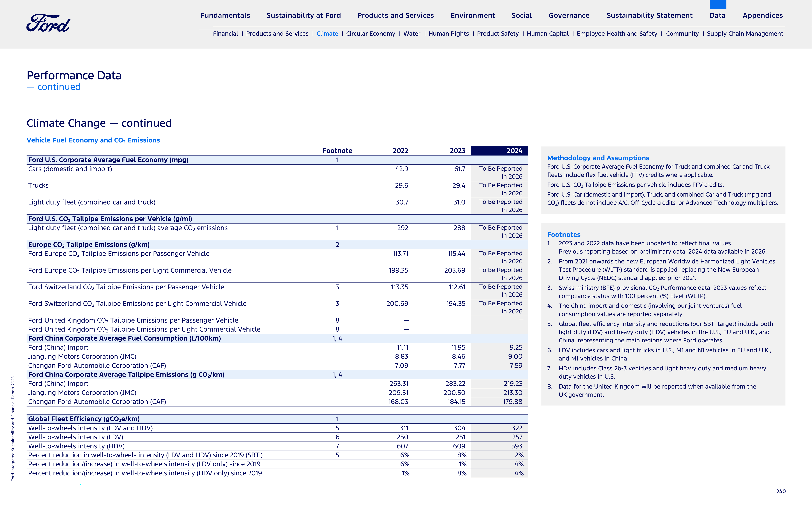The height and width of the screenshot is (508, 812).
Task: Open the Appendices section
Action: click(762, 15)
